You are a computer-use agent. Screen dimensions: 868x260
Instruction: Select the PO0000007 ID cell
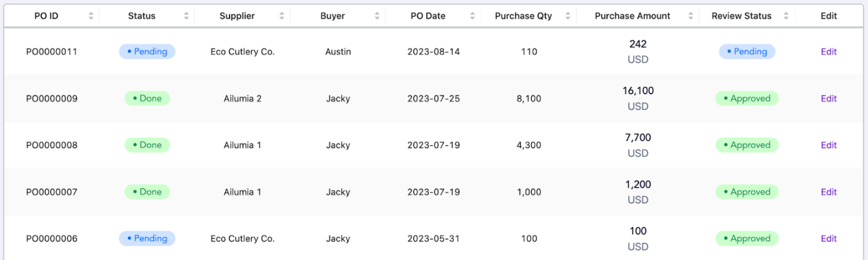click(x=52, y=192)
